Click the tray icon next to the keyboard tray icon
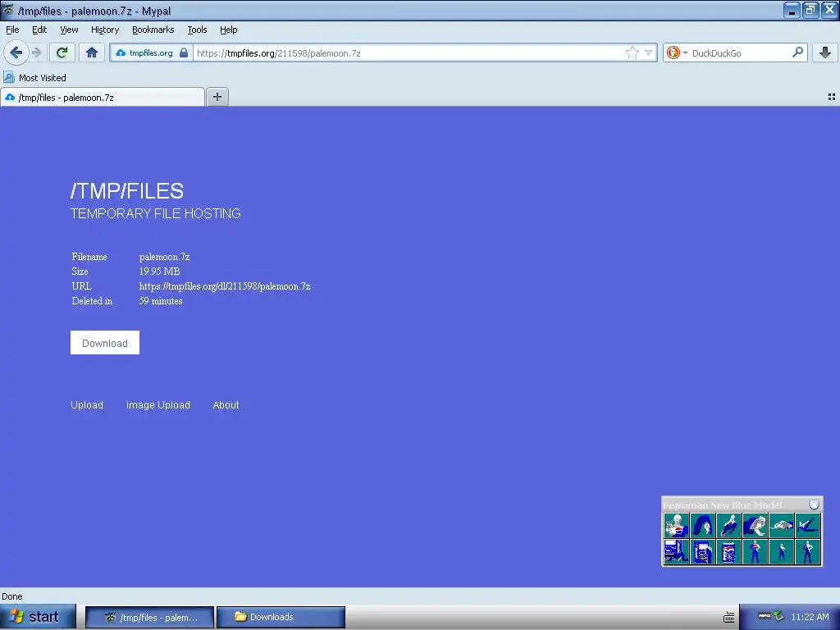 pos(765,616)
